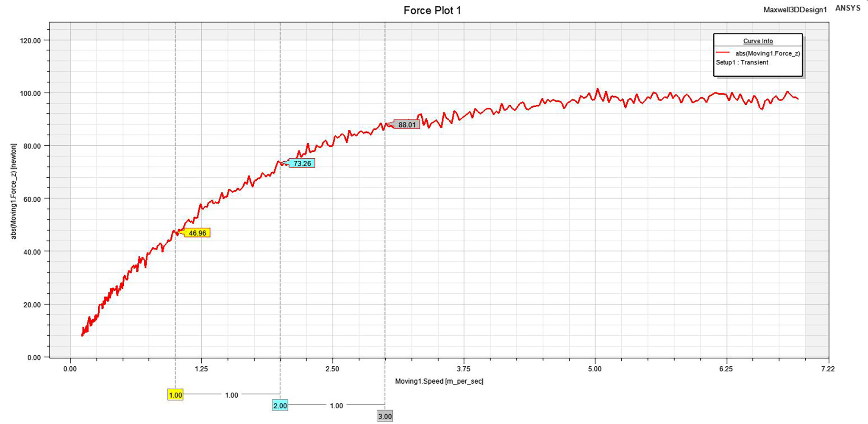Click the 5.00 X axis tick label

click(595, 369)
